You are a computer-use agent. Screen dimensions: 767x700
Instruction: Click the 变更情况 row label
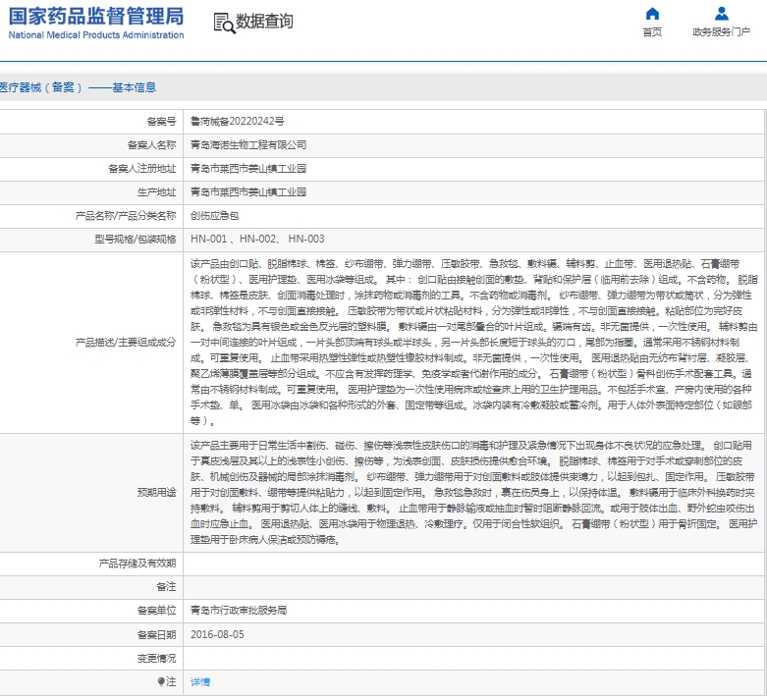tap(156, 658)
